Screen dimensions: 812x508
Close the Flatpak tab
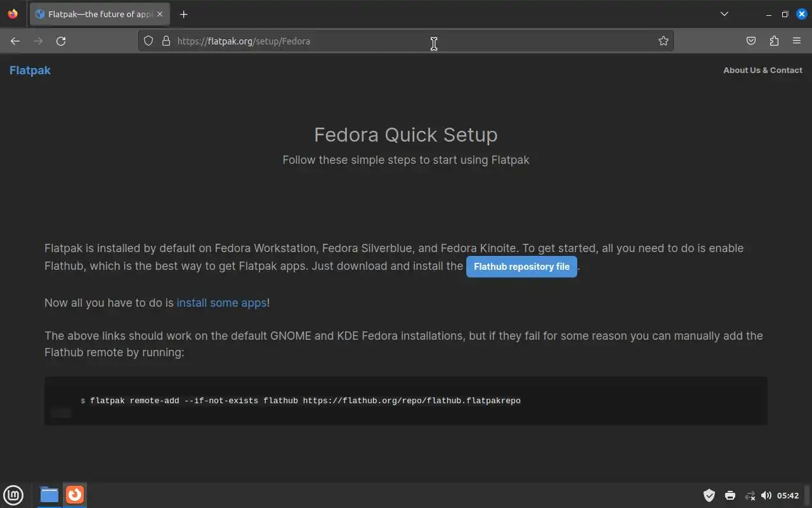[160, 14]
